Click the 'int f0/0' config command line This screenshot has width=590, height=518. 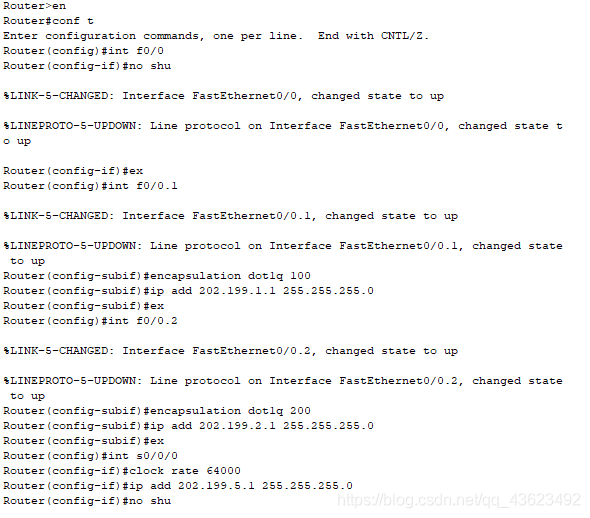coord(84,51)
